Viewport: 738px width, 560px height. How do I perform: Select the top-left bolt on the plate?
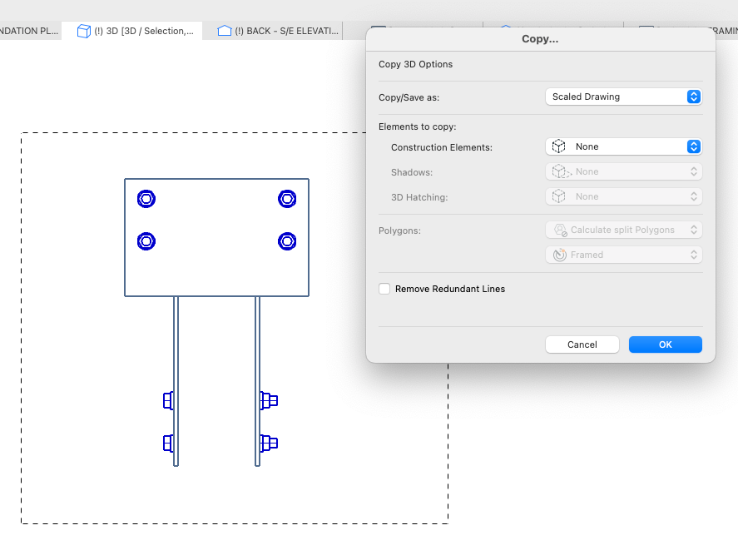pos(146,199)
